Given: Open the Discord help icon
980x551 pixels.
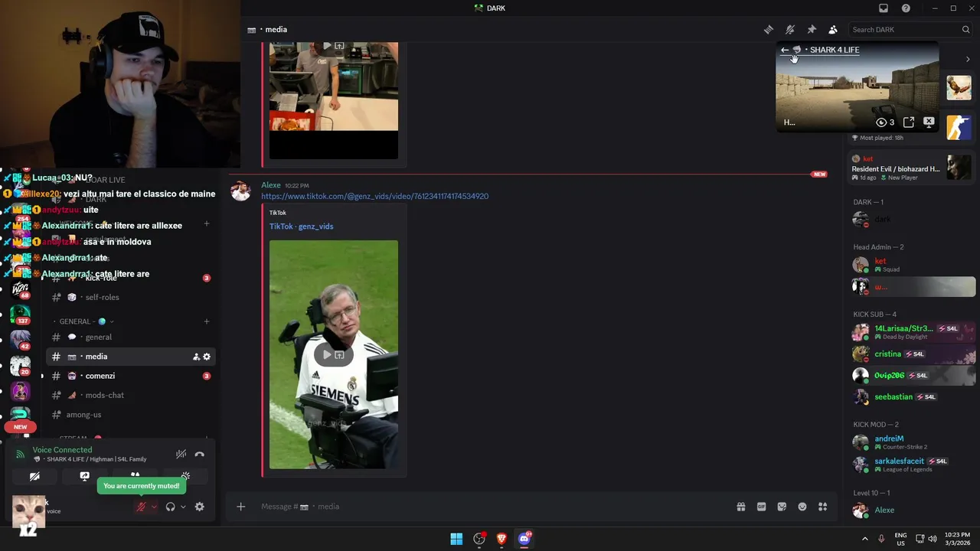Looking at the screenshot, I should [906, 8].
